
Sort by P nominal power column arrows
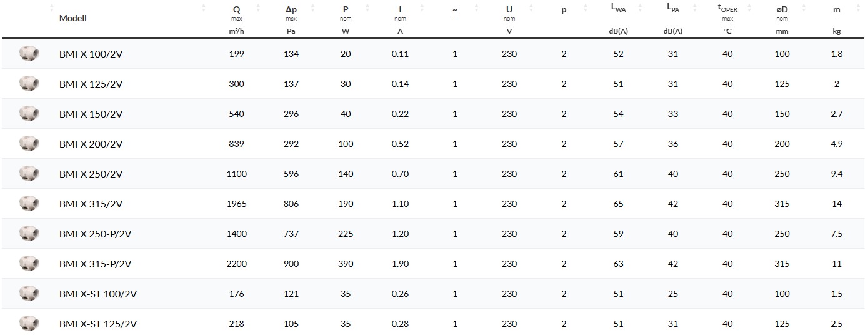[366, 8]
